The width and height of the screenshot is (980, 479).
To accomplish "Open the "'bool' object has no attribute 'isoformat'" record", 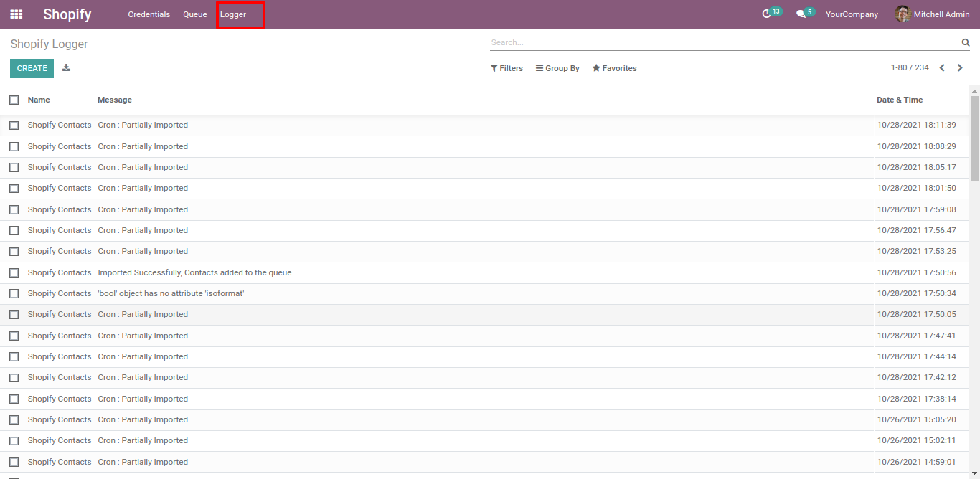I will [x=171, y=293].
